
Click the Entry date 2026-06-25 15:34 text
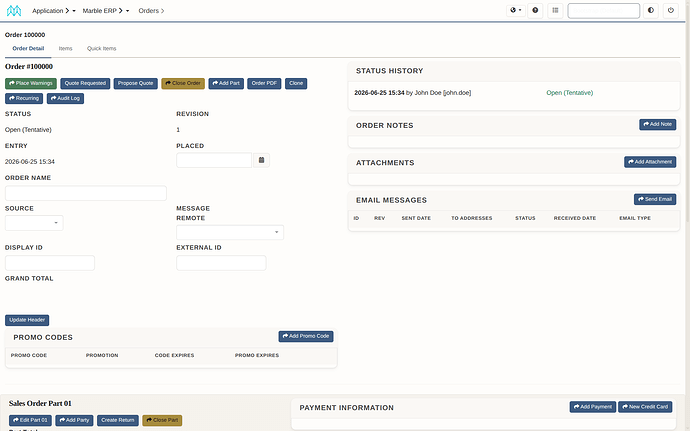point(30,162)
